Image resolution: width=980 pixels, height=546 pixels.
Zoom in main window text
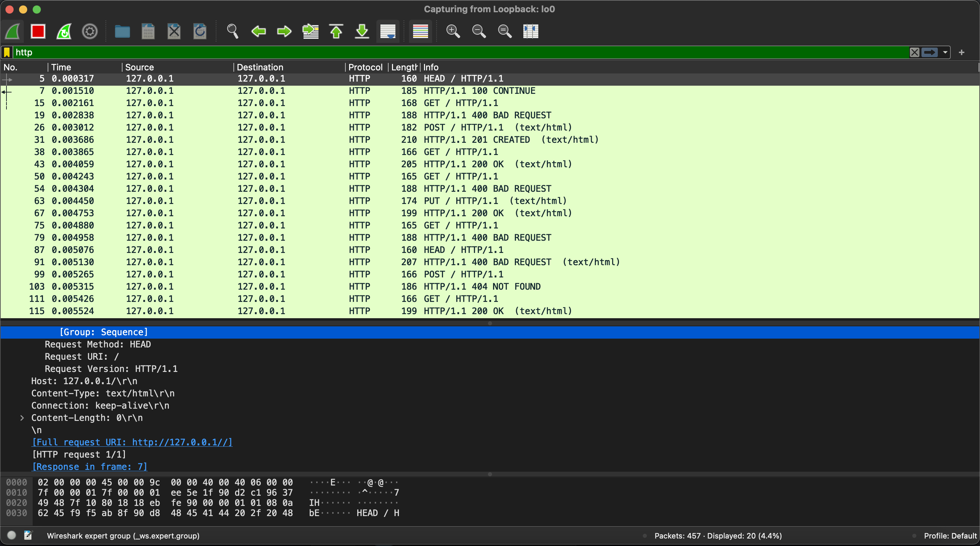pos(453,31)
